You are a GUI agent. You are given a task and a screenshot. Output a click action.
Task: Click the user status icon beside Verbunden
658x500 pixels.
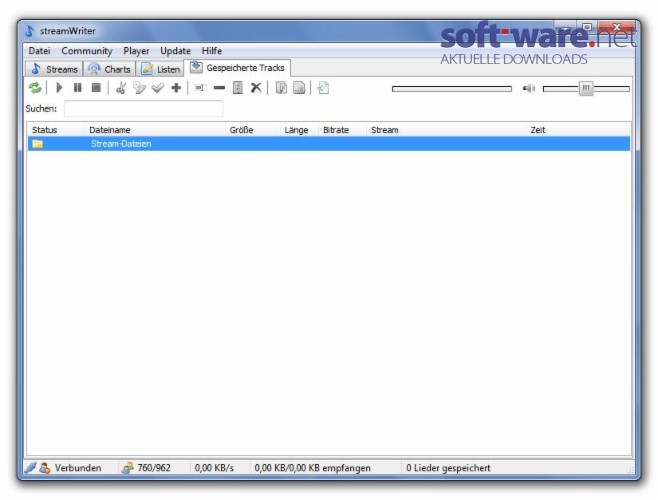44,468
